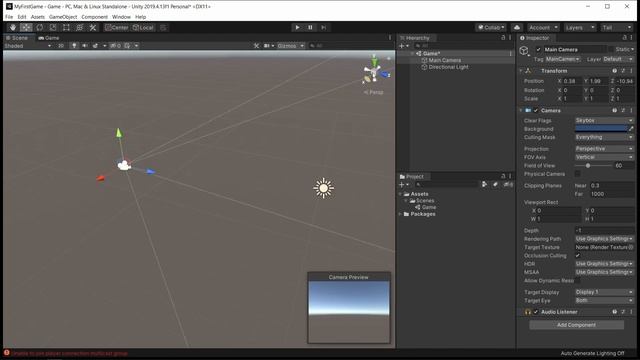This screenshot has height=360, width=640.
Task: Open the Background color swatch
Action: pos(601,129)
